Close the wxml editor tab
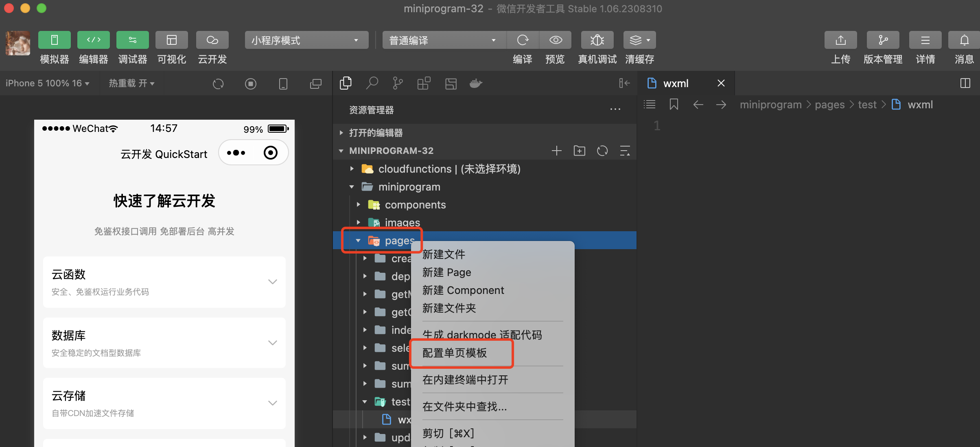This screenshot has width=980, height=447. (x=721, y=83)
